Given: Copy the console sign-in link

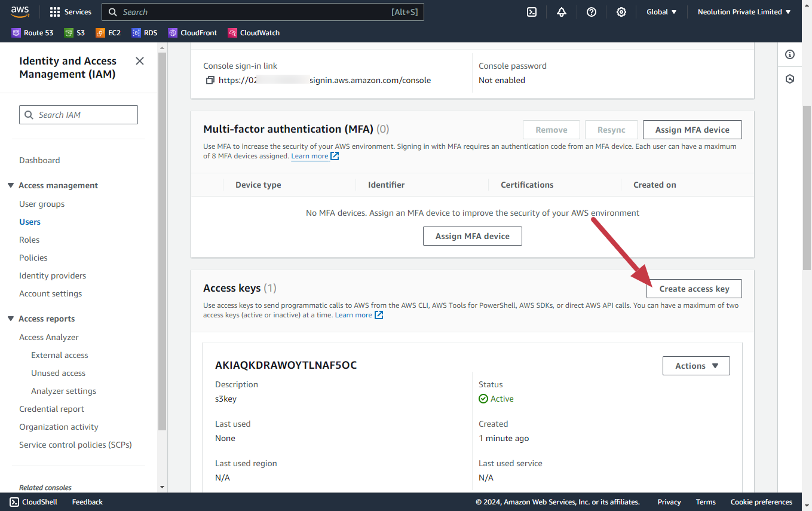Looking at the screenshot, I should click(210, 80).
